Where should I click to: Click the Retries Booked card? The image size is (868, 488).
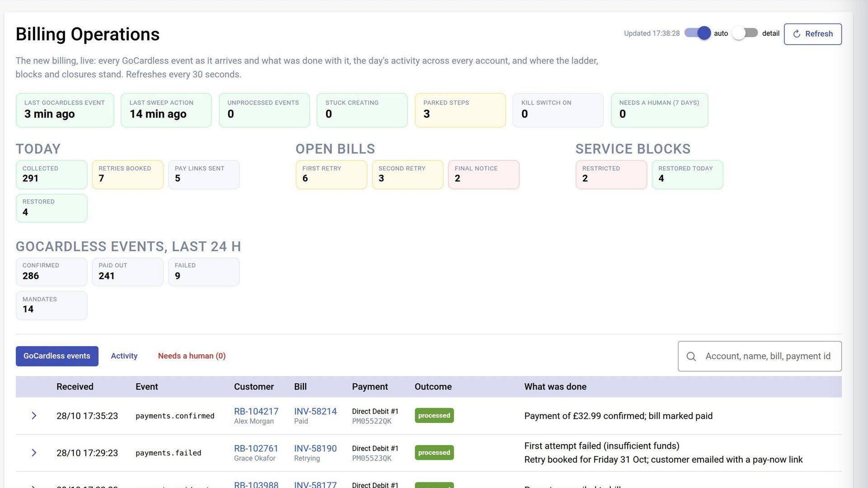coord(127,174)
